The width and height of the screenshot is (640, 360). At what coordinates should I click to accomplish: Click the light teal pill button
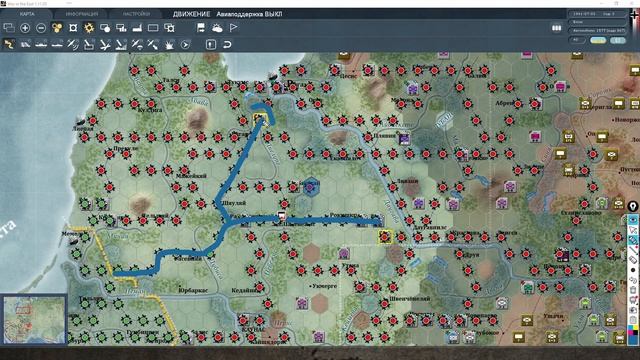618,40
